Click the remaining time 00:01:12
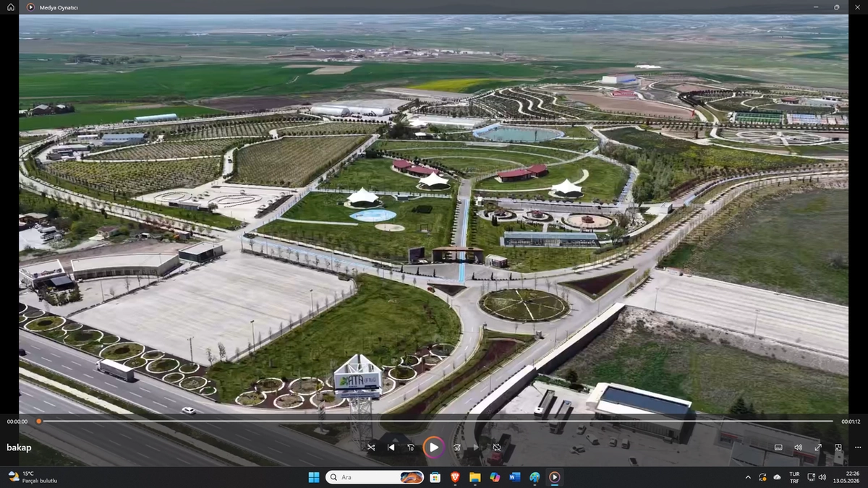Viewport: 868px width, 488px height. [x=850, y=421]
